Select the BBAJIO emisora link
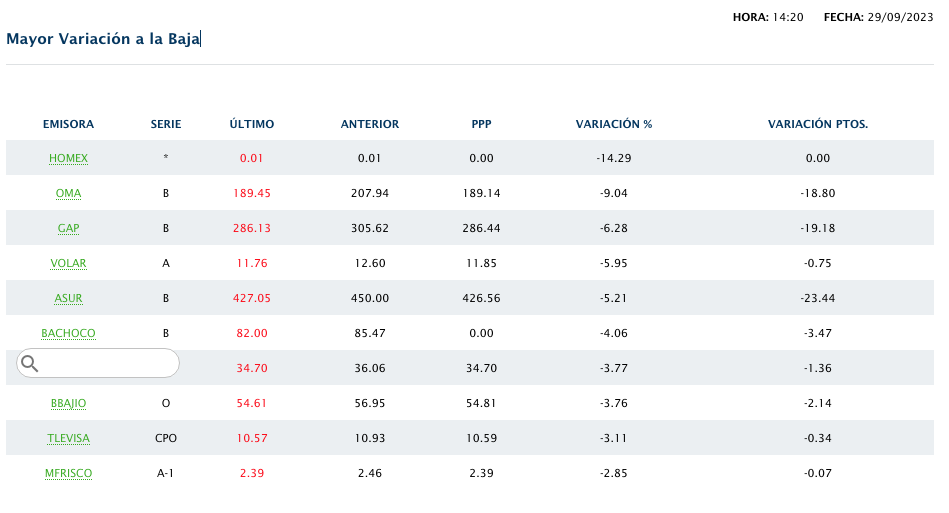 68,403
